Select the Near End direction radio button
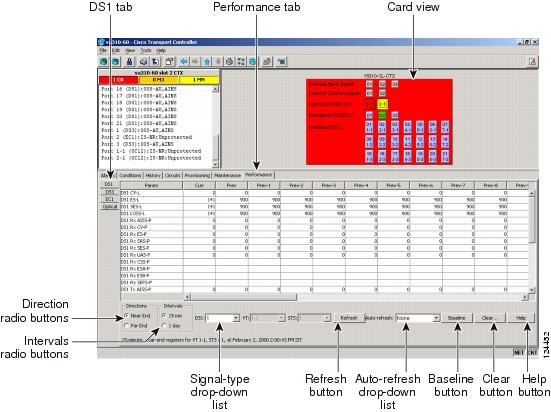 (x=127, y=316)
